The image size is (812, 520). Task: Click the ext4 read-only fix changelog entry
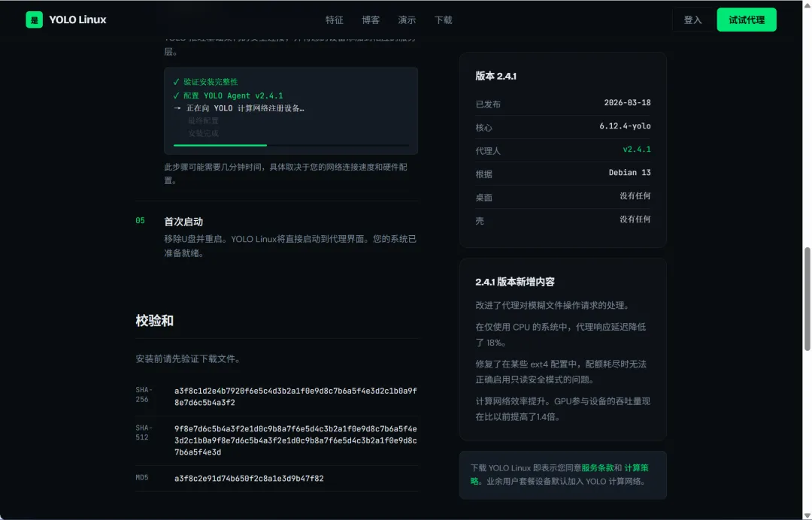click(561, 371)
